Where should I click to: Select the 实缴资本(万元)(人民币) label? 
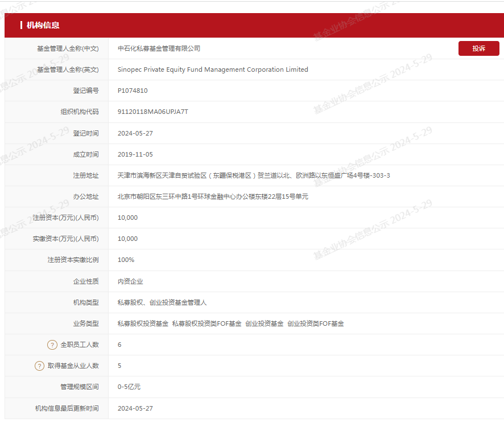(66, 239)
